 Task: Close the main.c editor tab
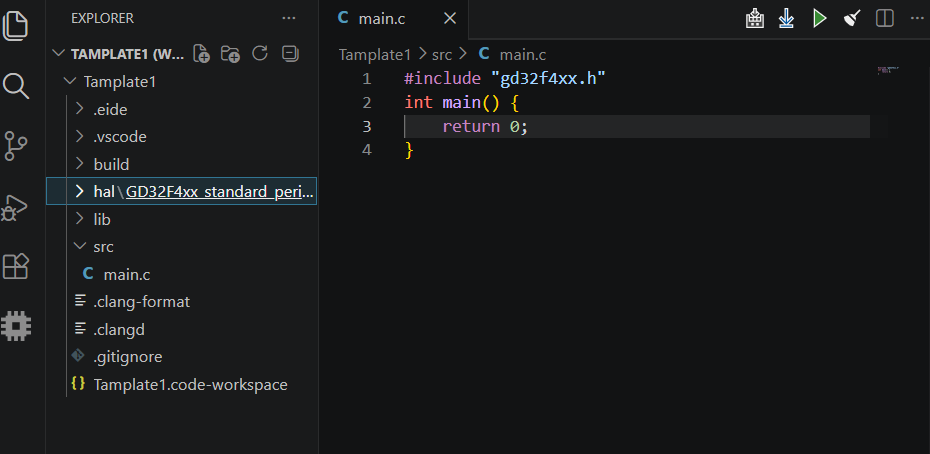pos(450,19)
